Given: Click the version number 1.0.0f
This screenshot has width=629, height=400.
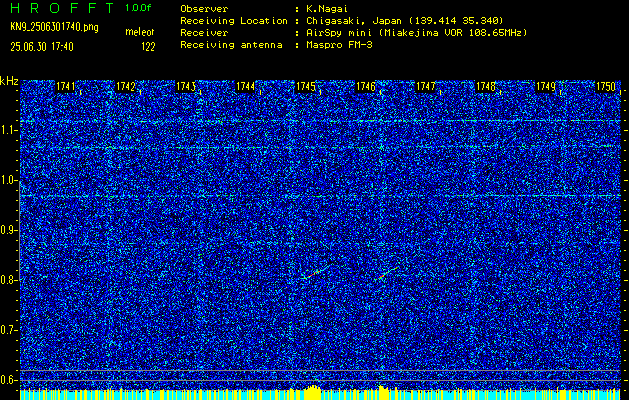Looking at the screenshot, I should [138, 8].
